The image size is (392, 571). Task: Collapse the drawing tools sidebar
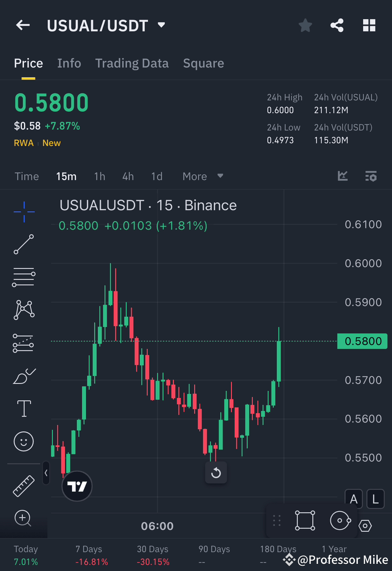pyautogui.click(x=46, y=472)
